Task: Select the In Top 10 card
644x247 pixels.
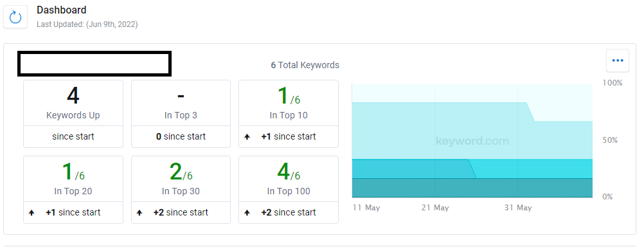Action: 289,114
